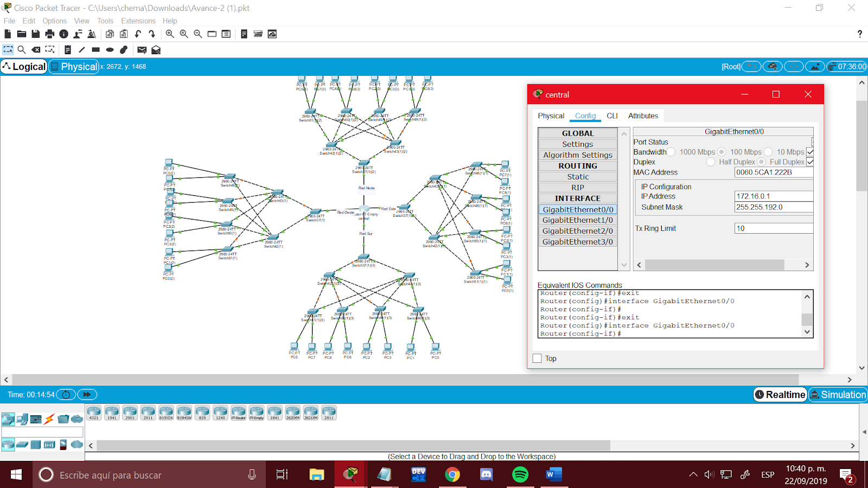Open the [Root] viewport dropdown
Viewport: 868px width, 488px height.
point(731,66)
